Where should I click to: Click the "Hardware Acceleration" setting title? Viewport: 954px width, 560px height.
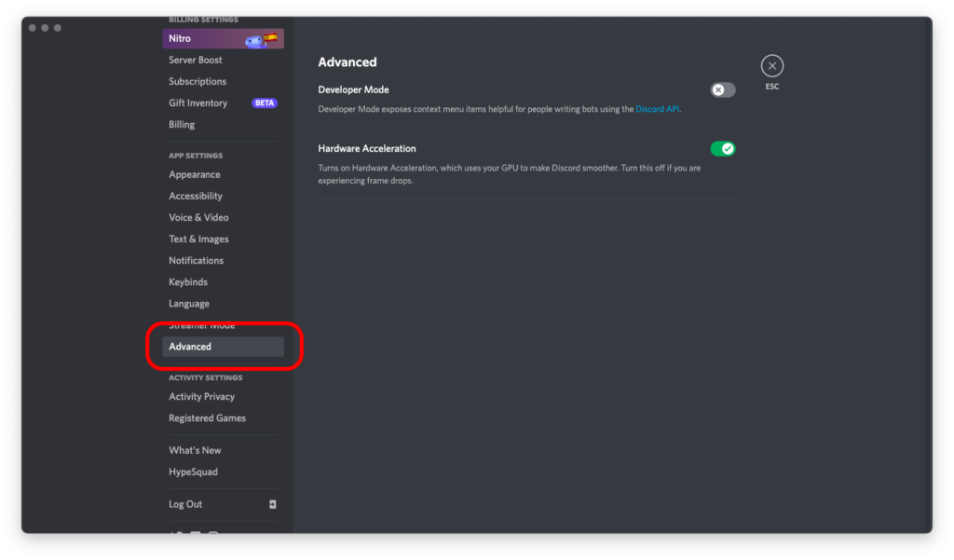pyautogui.click(x=367, y=148)
